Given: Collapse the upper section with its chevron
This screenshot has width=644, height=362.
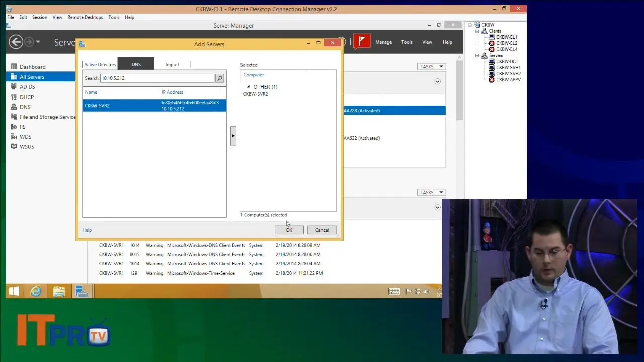Looking at the screenshot, I should tap(437, 81).
